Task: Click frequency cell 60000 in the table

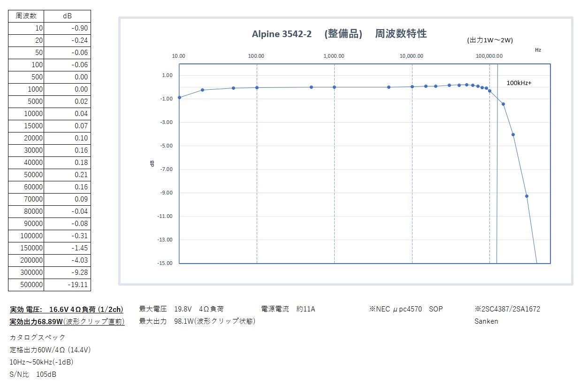Action: click(26, 187)
